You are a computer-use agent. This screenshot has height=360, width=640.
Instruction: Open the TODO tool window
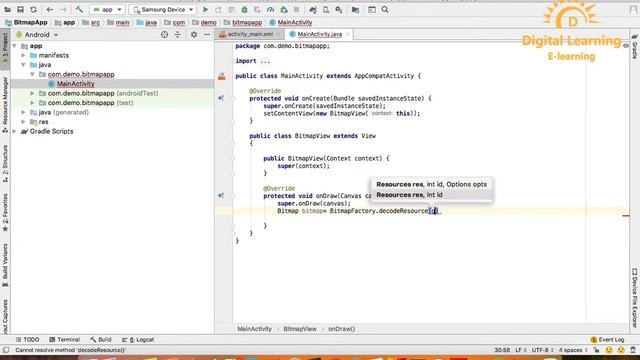(x=27, y=340)
